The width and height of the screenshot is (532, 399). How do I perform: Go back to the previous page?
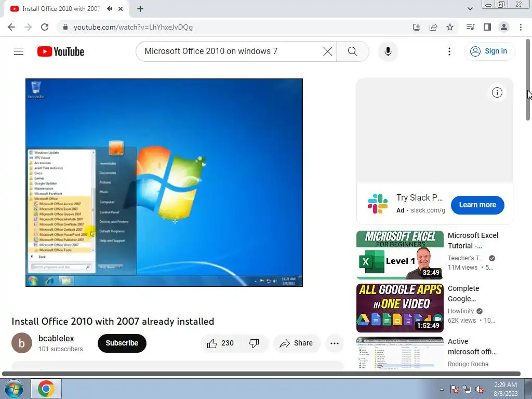tap(11, 27)
